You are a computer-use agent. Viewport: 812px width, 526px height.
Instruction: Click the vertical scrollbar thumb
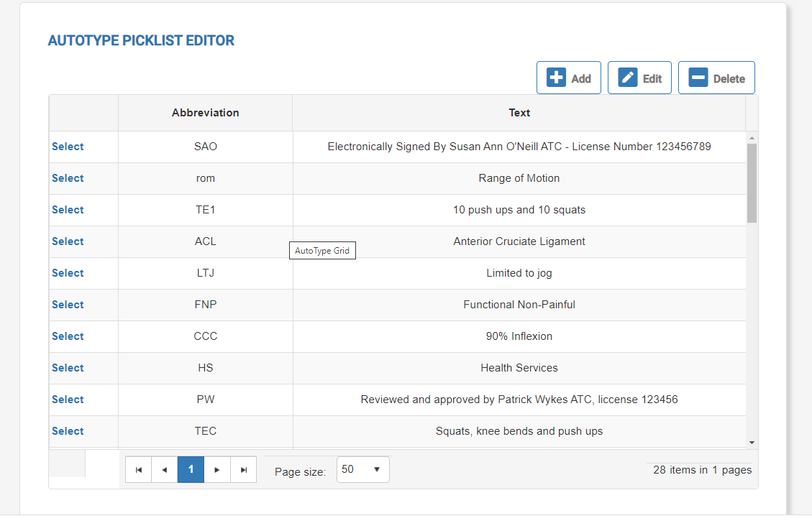tap(752, 183)
